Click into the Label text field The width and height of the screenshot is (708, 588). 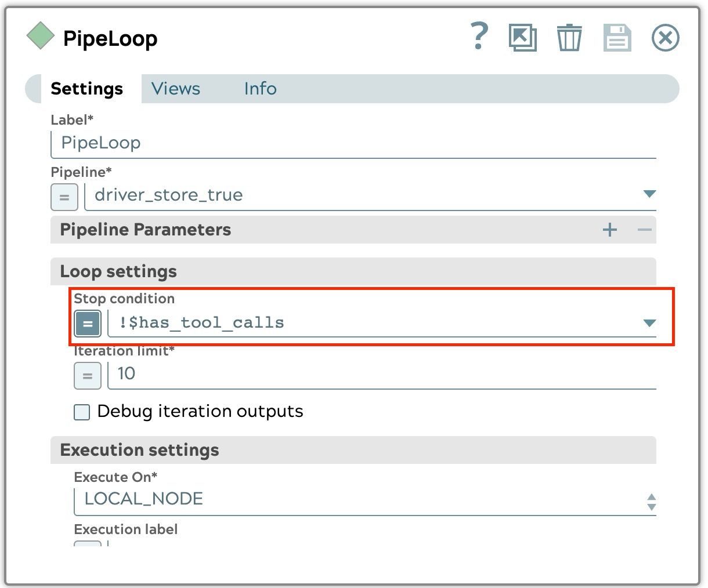(354, 143)
